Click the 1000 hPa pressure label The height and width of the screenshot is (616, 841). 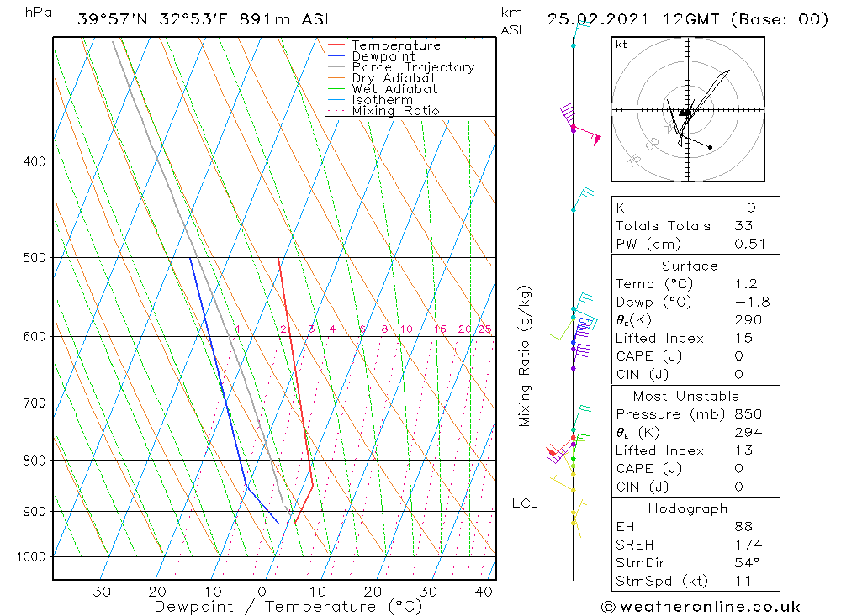point(32,557)
